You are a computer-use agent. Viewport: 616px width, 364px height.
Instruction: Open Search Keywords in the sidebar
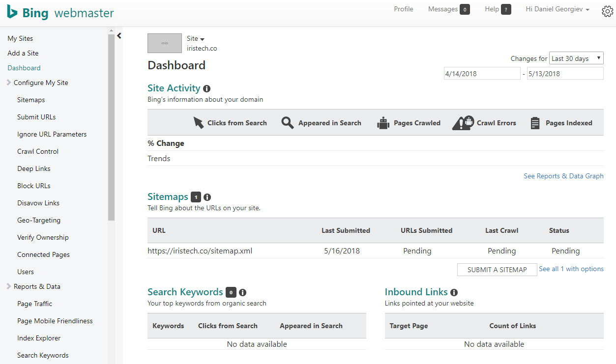click(x=43, y=355)
